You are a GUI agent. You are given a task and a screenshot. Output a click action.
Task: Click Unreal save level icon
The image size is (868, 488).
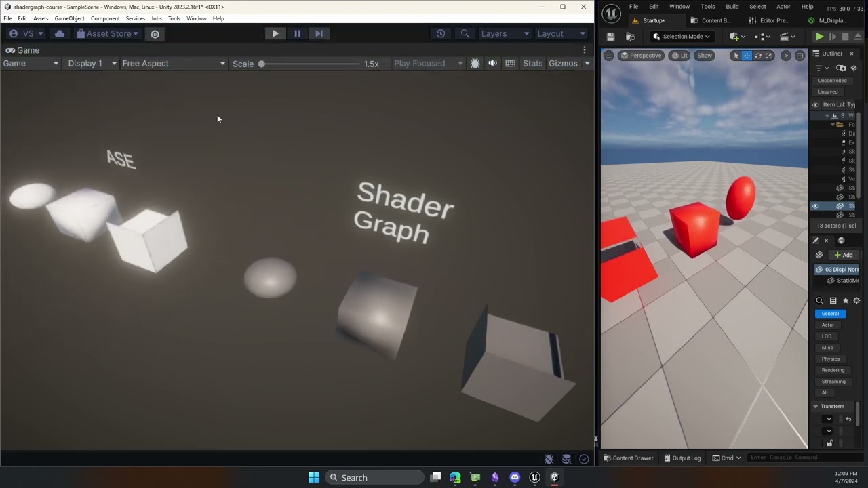(x=610, y=37)
